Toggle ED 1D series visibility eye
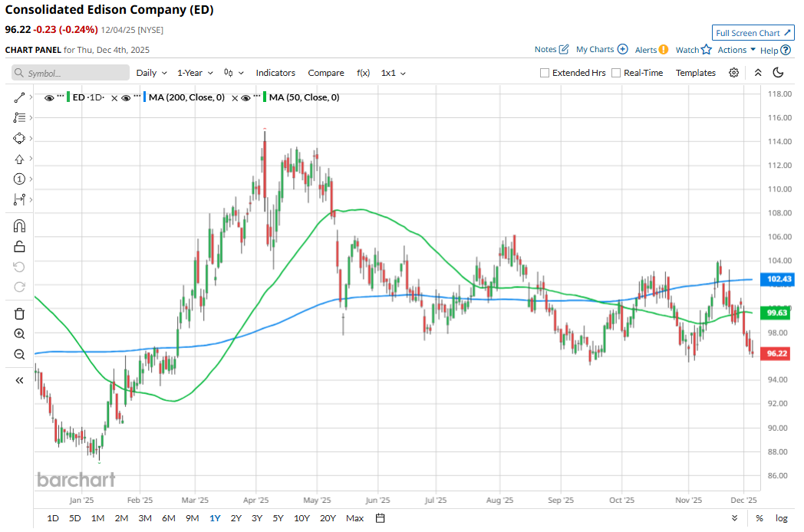 pos(49,98)
